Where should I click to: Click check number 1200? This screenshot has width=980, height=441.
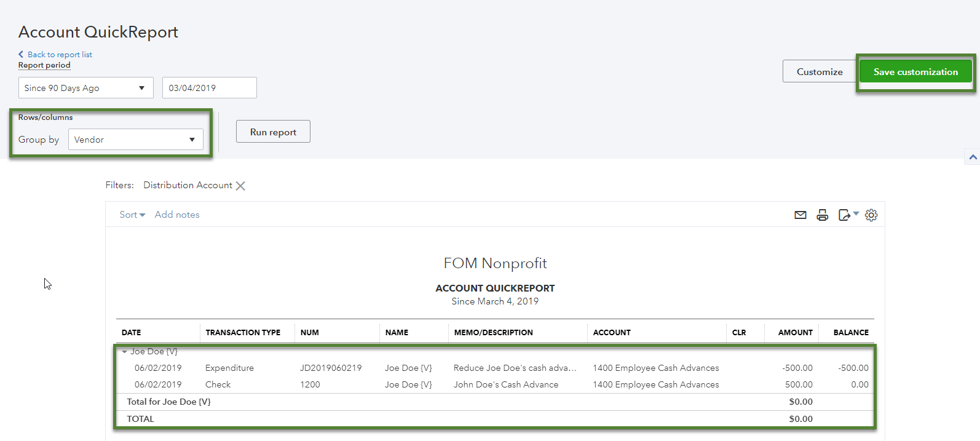[x=310, y=384]
